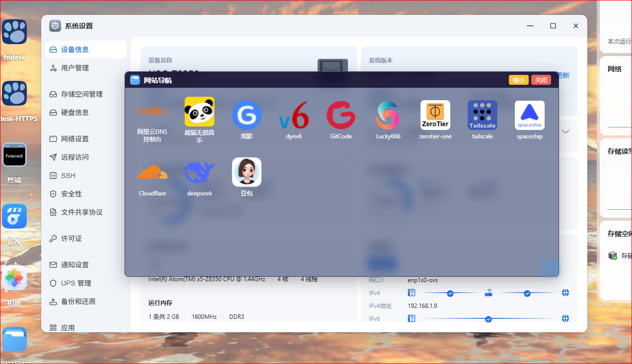Open the 豆包 avatar icon

tap(247, 172)
